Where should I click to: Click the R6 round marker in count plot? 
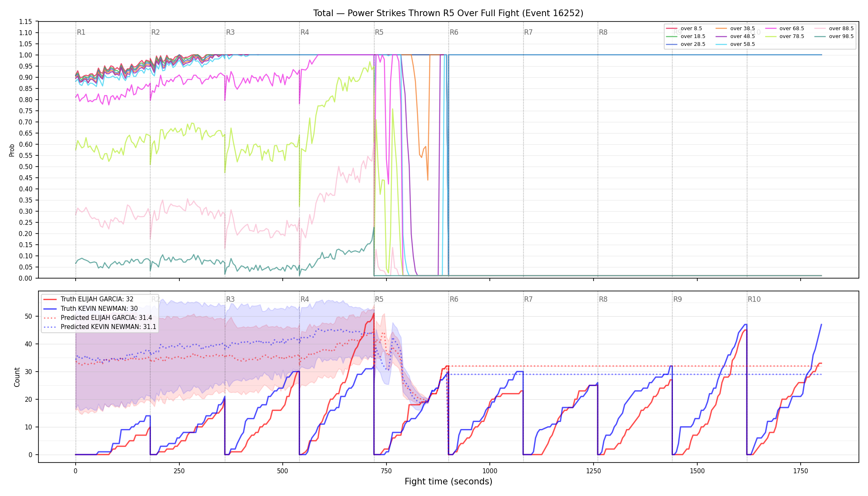click(454, 299)
